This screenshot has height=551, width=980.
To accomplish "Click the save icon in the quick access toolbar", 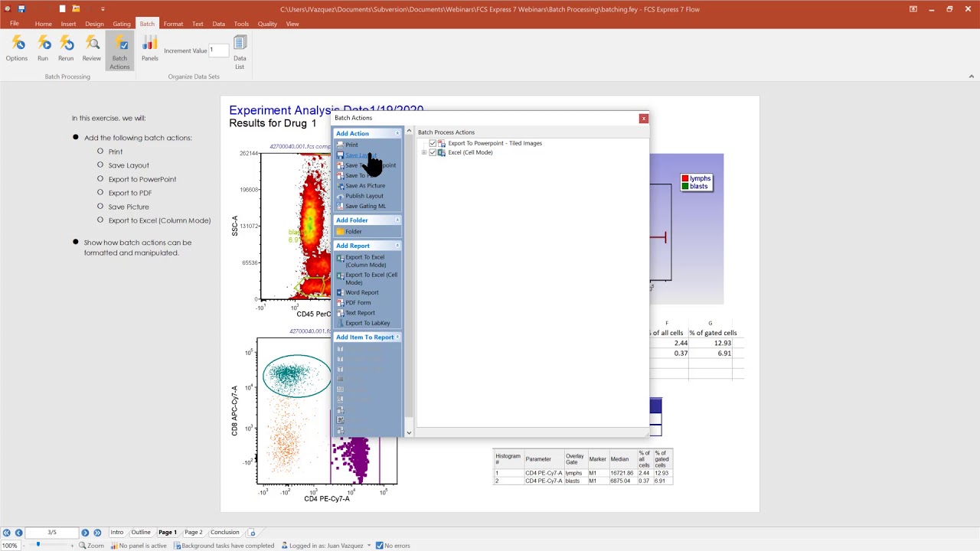I will (21, 9).
